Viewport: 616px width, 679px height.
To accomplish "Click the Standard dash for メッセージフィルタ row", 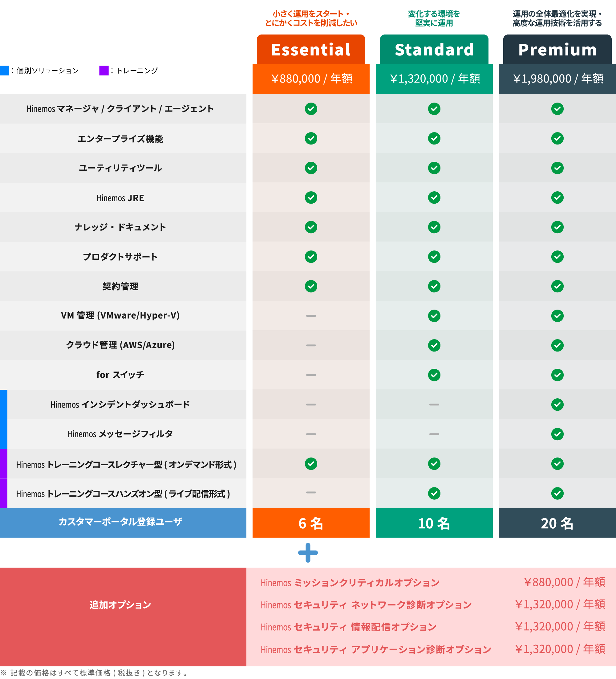I will coord(434,434).
